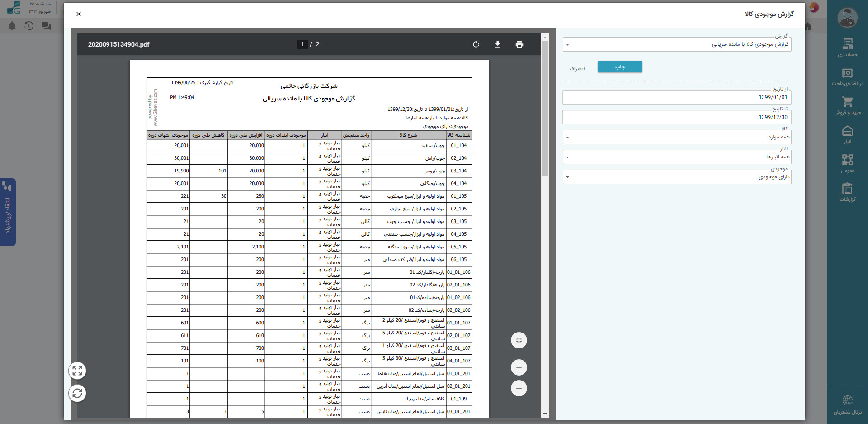Open chat messages icon in top bar

pos(46,26)
